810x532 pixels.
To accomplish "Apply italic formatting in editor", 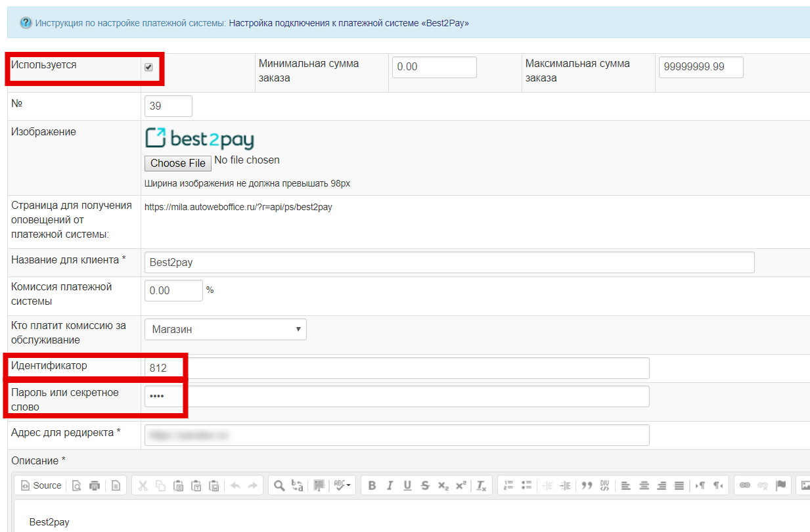I will 390,485.
